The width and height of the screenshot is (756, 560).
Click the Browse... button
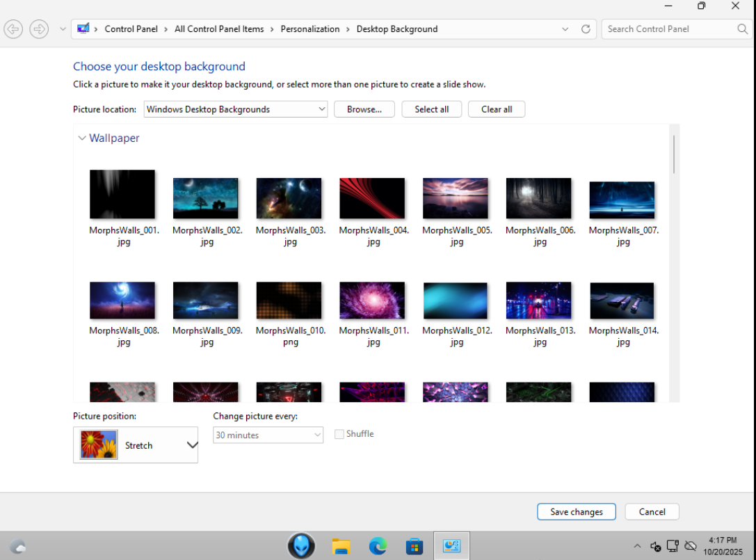[x=364, y=109]
